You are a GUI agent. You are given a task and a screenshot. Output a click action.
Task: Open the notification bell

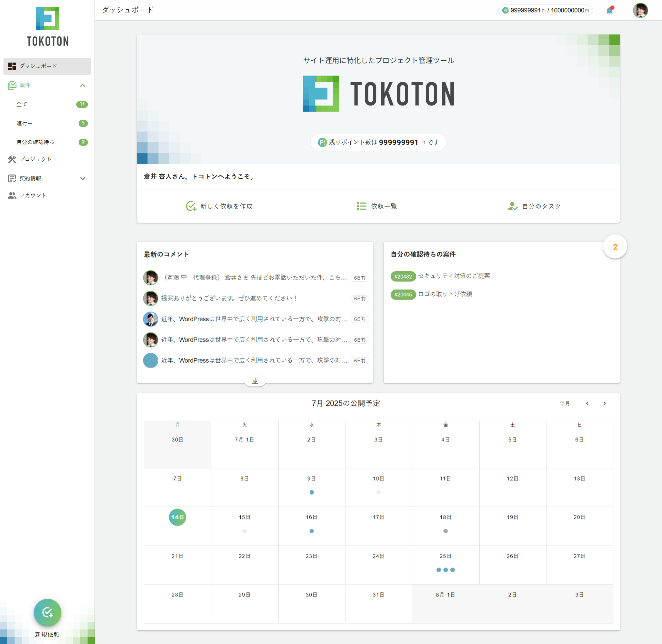[x=610, y=10]
